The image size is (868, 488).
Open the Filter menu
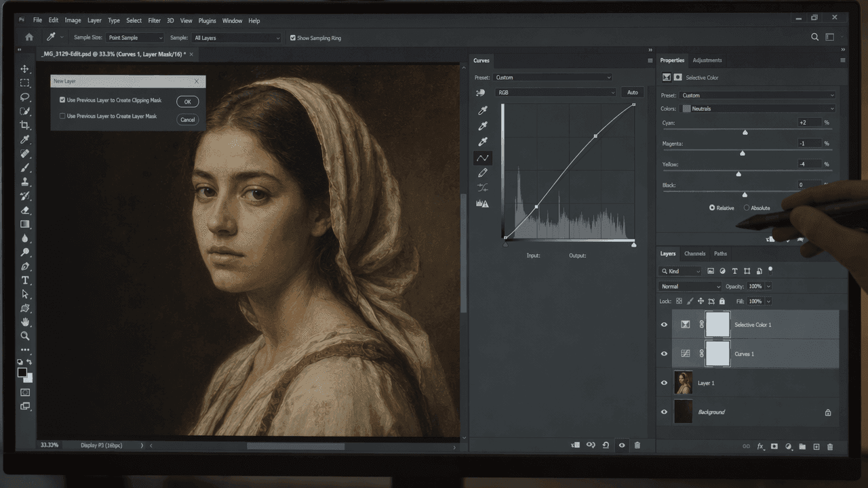(x=154, y=20)
